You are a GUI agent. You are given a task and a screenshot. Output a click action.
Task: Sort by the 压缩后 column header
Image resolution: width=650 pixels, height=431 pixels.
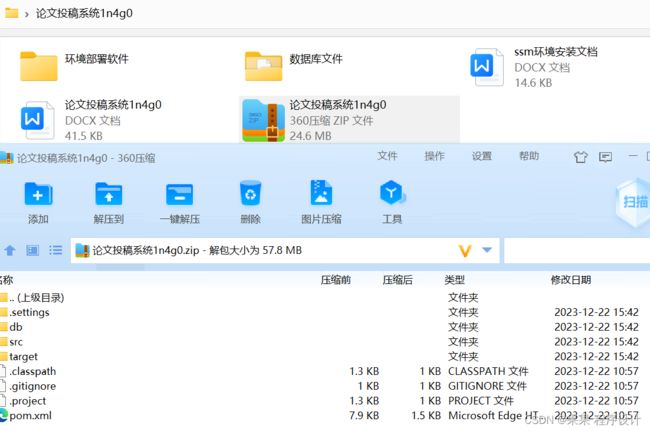tap(398, 280)
